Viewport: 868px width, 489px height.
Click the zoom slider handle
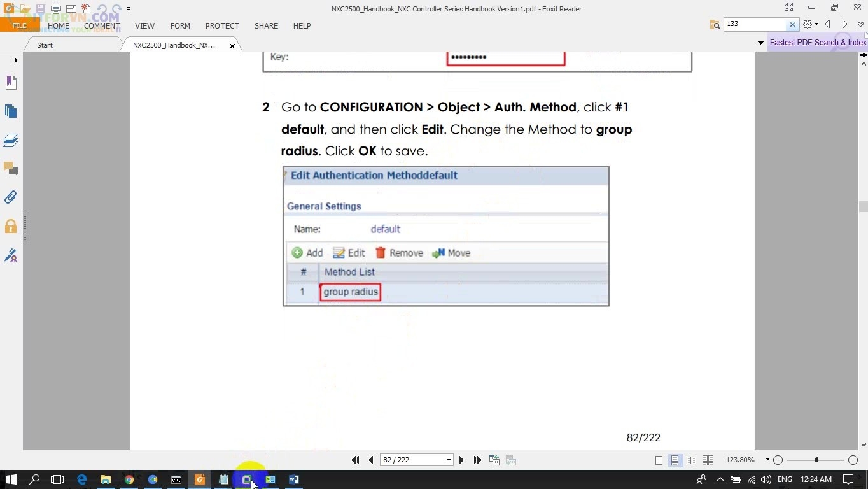click(x=816, y=460)
